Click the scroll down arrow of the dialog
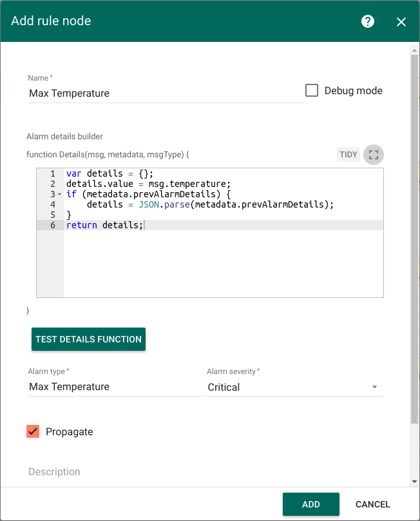420x521 pixels. 414,482
